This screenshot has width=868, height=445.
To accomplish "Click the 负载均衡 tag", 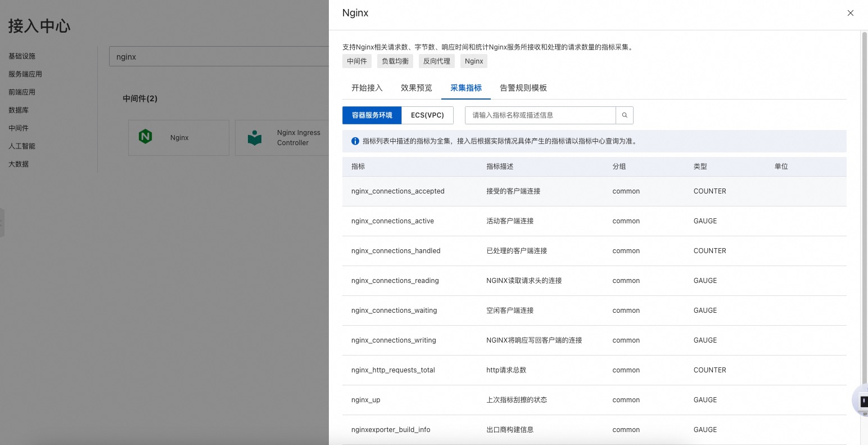I will [x=395, y=61].
